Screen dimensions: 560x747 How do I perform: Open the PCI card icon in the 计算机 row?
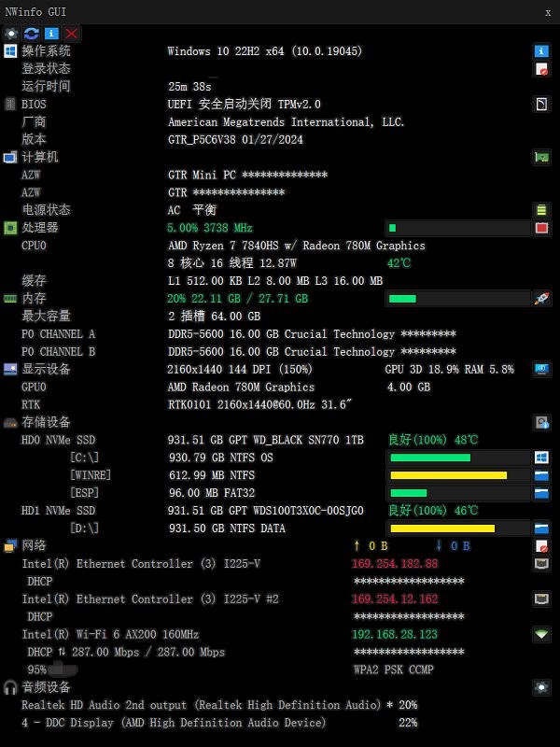[541, 157]
